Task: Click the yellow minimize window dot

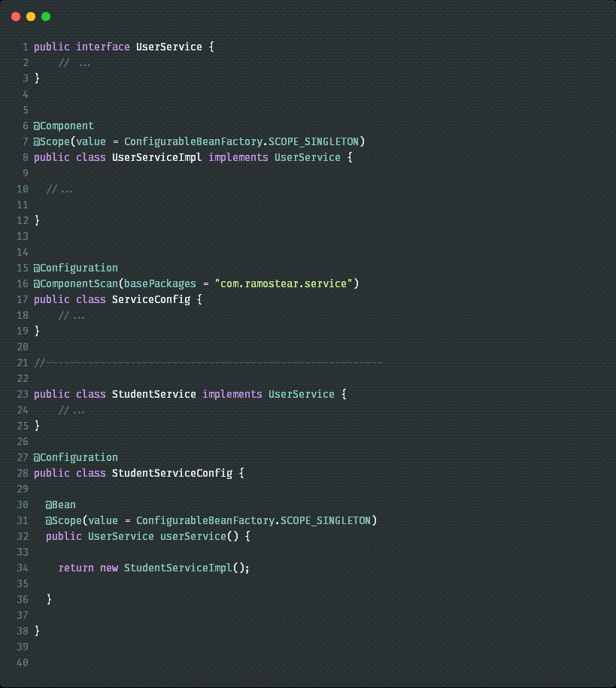Action: 31,17
